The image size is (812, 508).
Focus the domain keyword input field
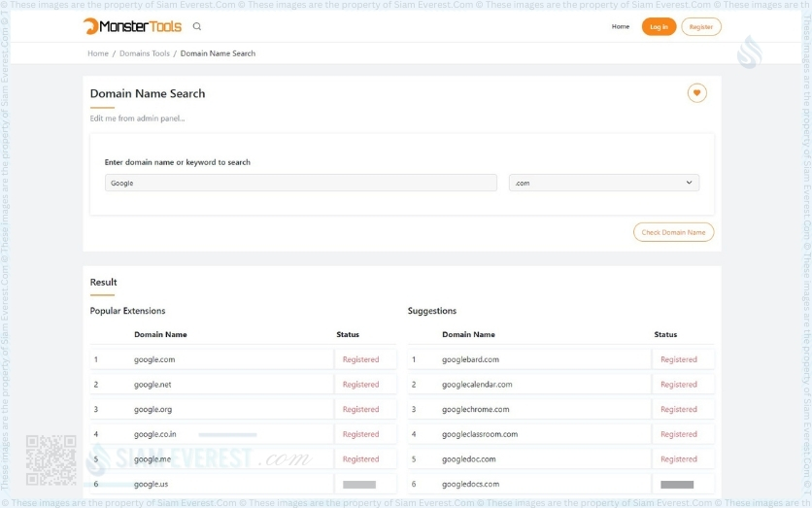[300, 183]
